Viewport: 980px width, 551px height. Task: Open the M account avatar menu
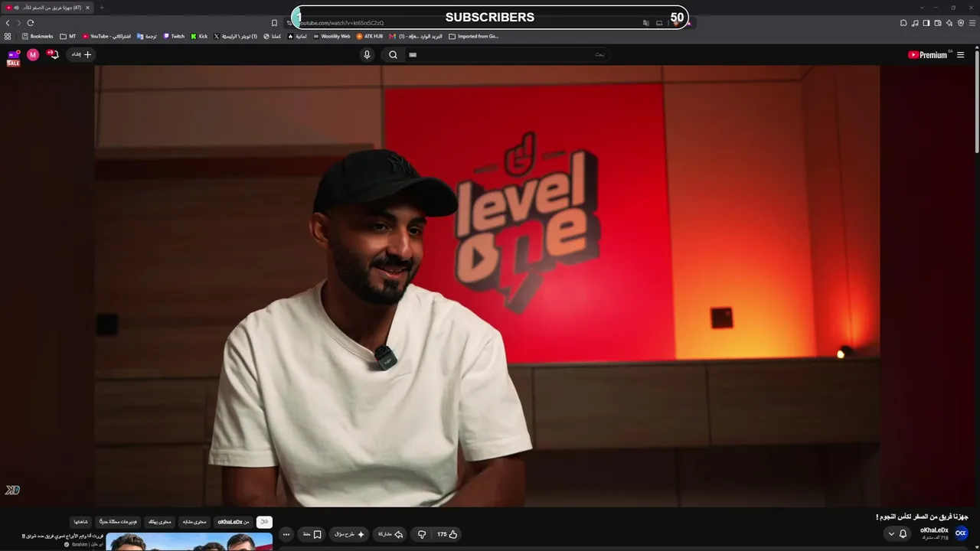pos(33,54)
